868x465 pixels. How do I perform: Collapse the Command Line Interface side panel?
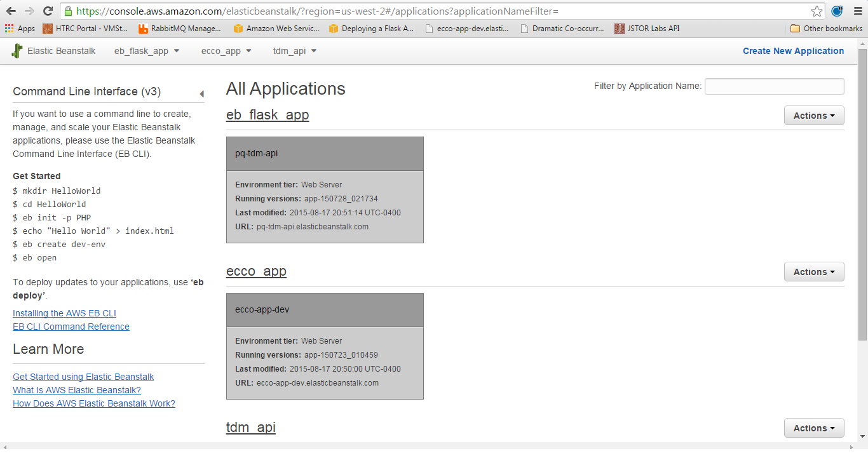click(x=201, y=94)
